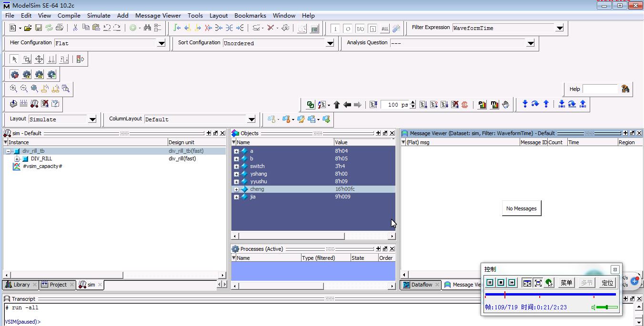
Task: Click the Run All icon
Action: [x=444, y=105]
